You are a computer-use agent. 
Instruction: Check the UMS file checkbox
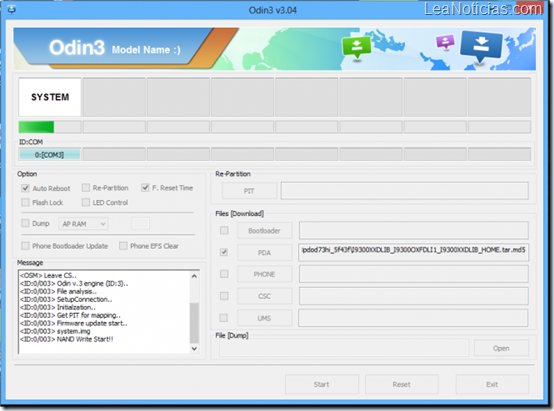point(224,318)
